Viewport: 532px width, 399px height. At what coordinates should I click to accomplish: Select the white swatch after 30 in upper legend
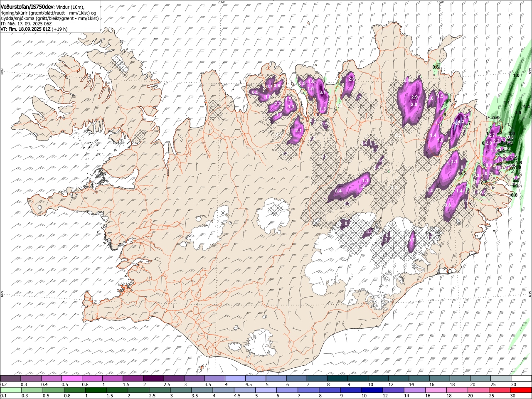[x=521, y=378]
